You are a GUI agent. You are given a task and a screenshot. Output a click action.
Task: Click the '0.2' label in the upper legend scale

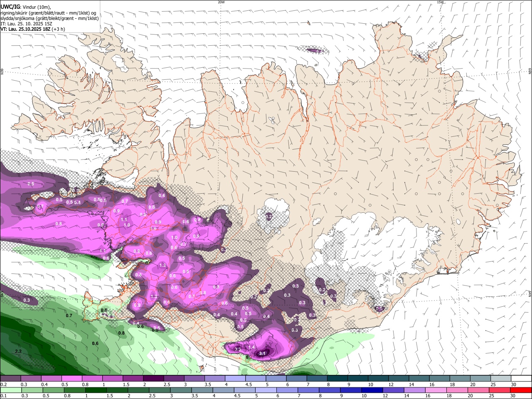click(x=3, y=384)
